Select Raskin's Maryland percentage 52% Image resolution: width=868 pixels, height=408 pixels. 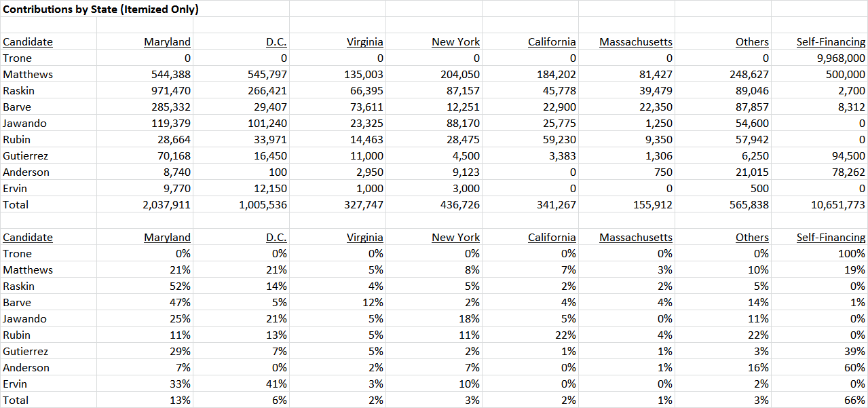[x=181, y=286]
